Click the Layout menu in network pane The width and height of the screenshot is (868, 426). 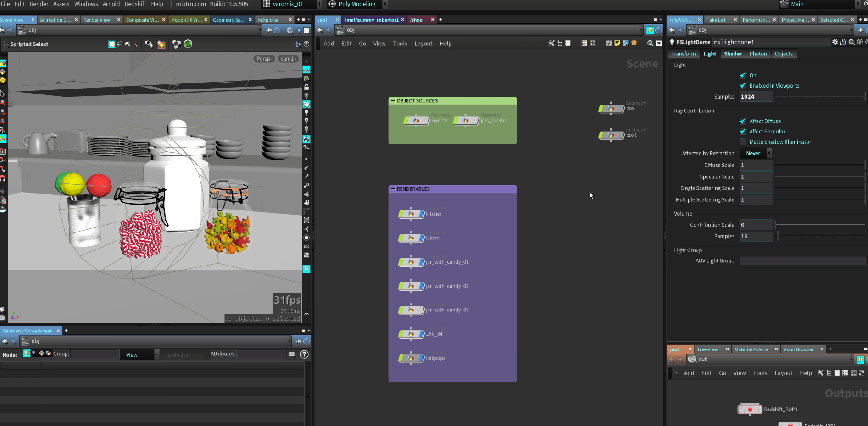click(x=423, y=44)
